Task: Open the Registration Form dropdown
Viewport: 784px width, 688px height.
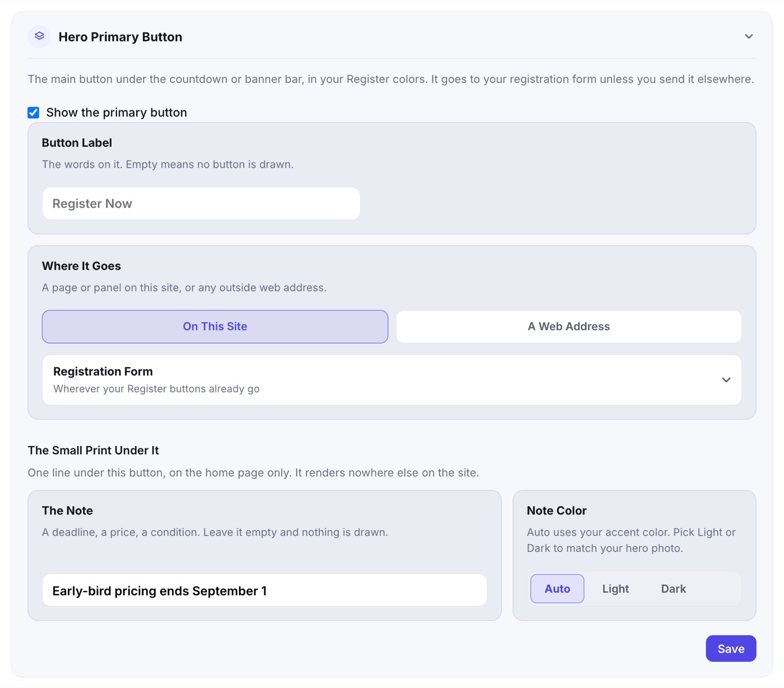Action: [x=392, y=380]
